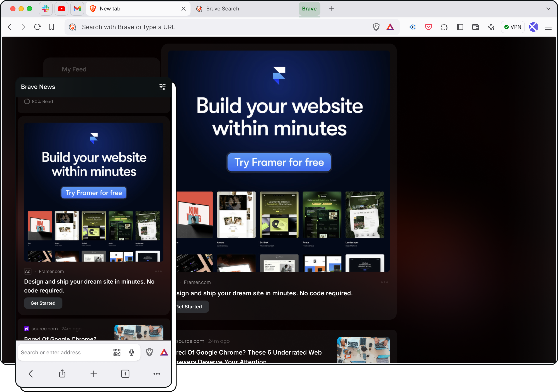This screenshot has width=558, height=392.
Task: Scan a QR code in mobile address bar
Action: [117, 352]
